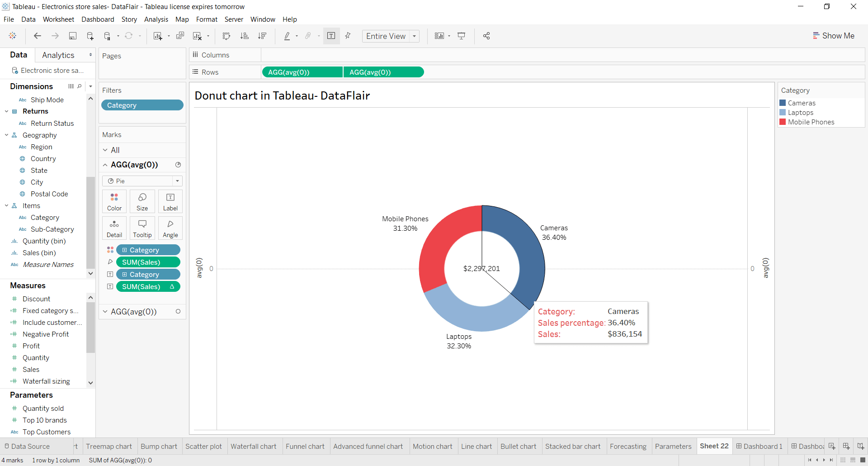Click the Angle mark icon

pos(170,228)
